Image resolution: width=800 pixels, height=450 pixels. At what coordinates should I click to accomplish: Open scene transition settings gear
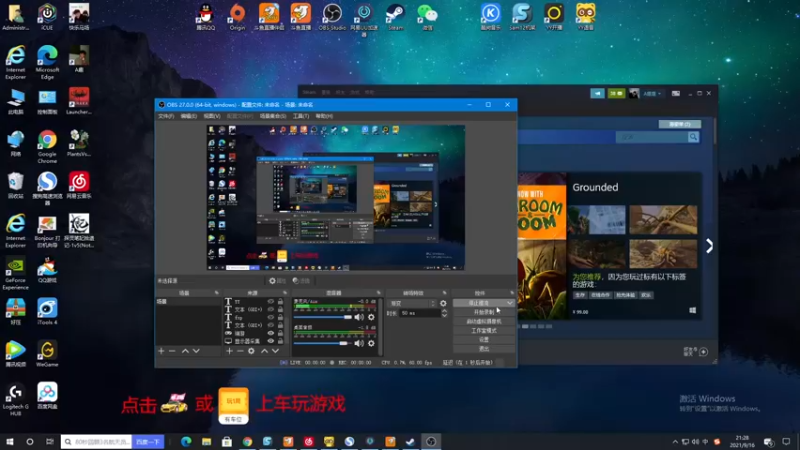click(443, 303)
